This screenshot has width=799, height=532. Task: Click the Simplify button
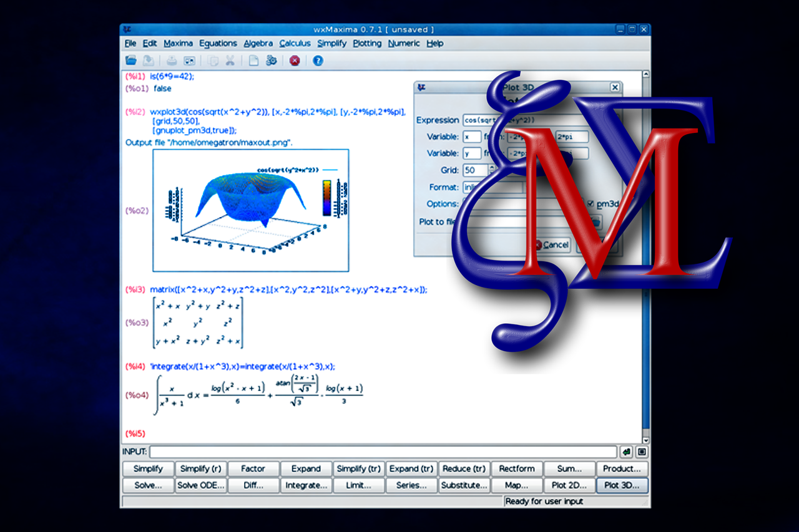(149, 469)
